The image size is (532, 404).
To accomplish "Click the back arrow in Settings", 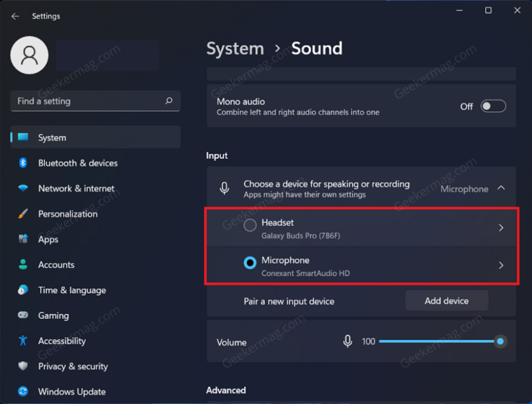I will [x=15, y=16].
